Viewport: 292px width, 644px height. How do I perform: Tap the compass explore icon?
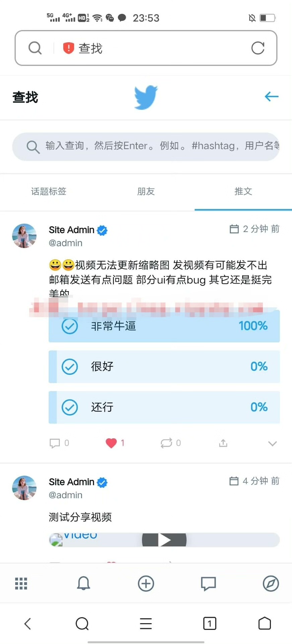[x=271, y=584]
